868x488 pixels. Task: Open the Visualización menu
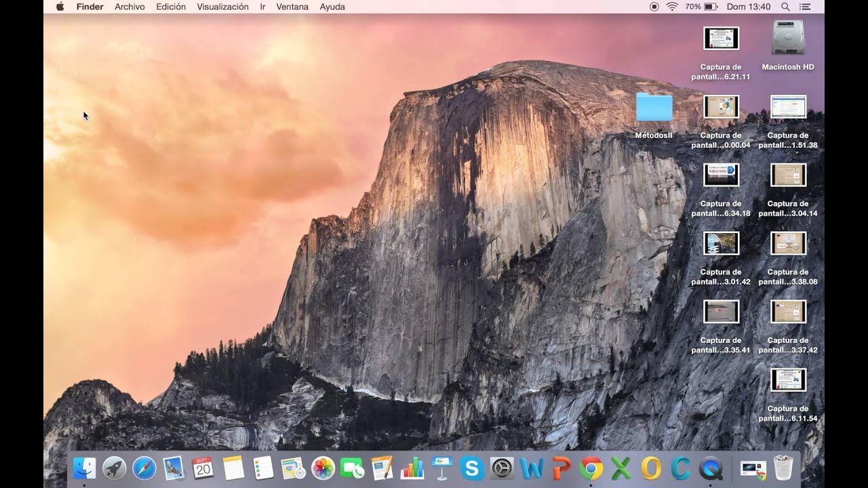(222, 7)
